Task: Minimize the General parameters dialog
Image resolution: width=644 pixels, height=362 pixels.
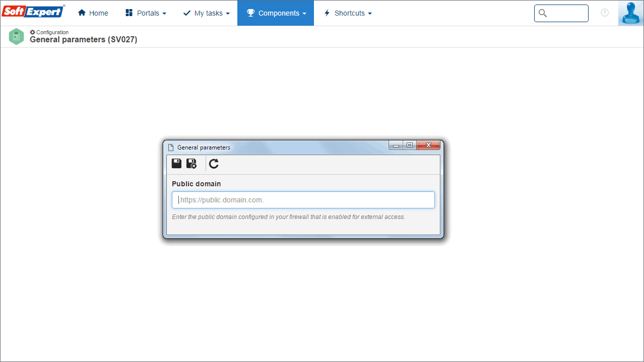Action: click(x=396, y=146)
